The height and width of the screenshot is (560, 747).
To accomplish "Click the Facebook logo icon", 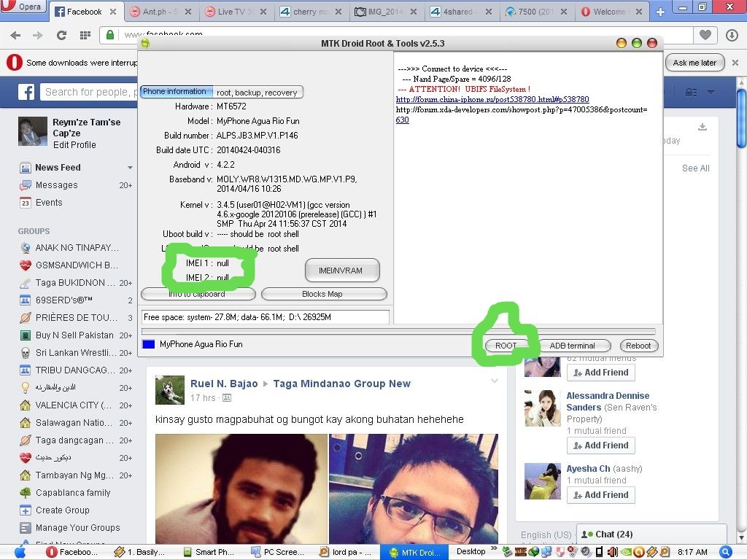I will [x=27, y=93].
